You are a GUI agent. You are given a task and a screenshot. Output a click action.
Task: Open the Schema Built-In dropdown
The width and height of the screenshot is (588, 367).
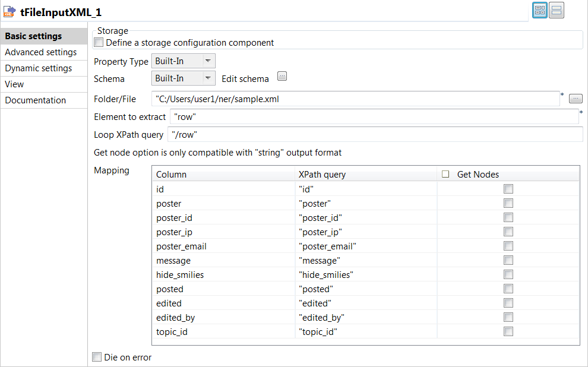pyautogui.click(x=208, y=78)
